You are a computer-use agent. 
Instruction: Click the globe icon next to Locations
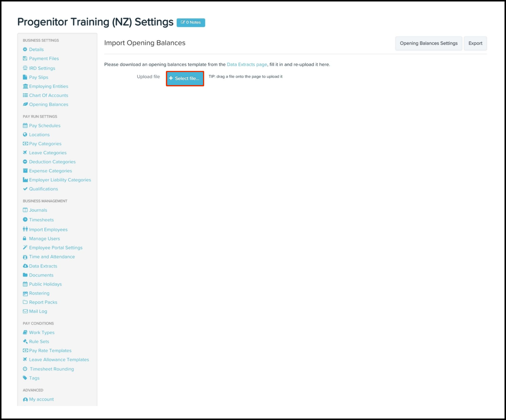[25, 134]
